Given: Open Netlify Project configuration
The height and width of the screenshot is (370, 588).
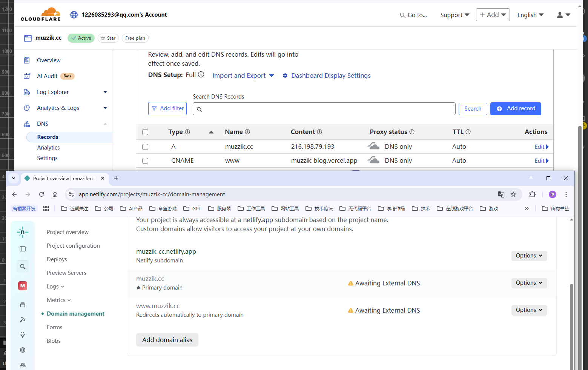Looking at the screenshot, I should [73, 246].
